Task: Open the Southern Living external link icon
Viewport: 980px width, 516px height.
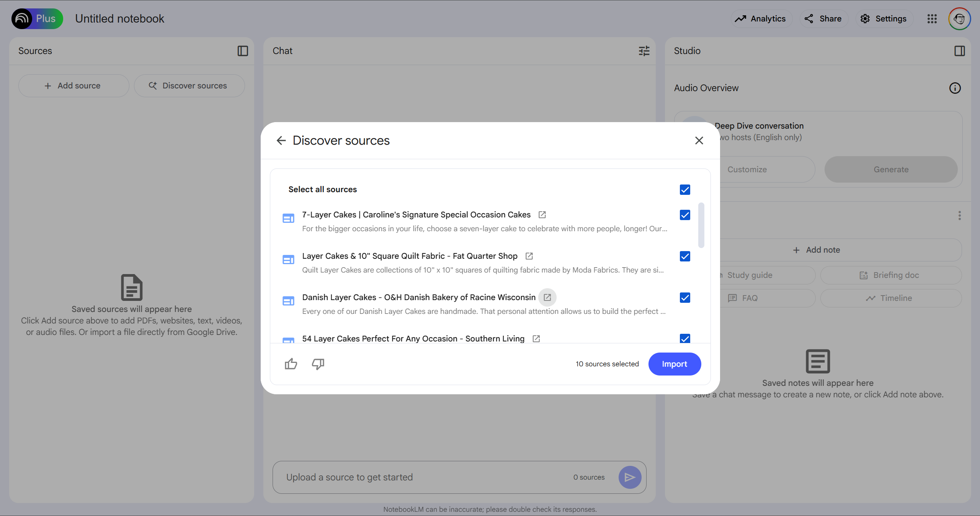Action: 536,339
